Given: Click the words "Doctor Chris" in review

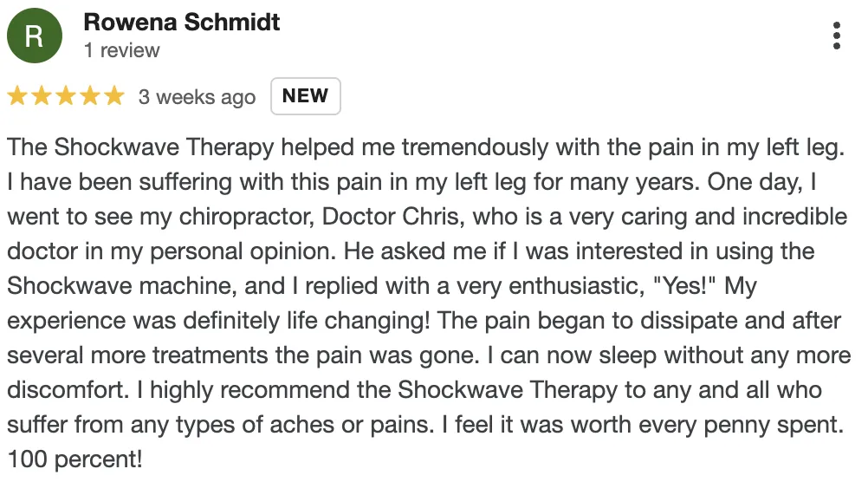Looking at the screenshot, I should 392,217.
